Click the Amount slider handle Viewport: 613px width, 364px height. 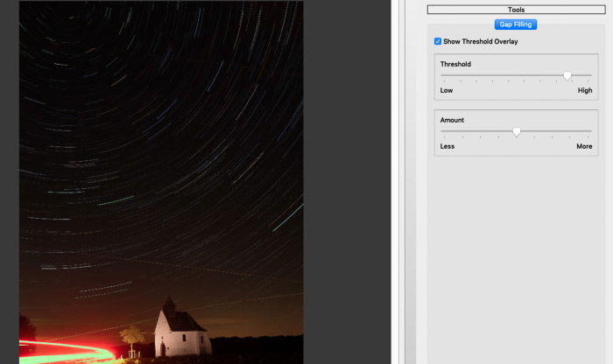tap(516, 132)
